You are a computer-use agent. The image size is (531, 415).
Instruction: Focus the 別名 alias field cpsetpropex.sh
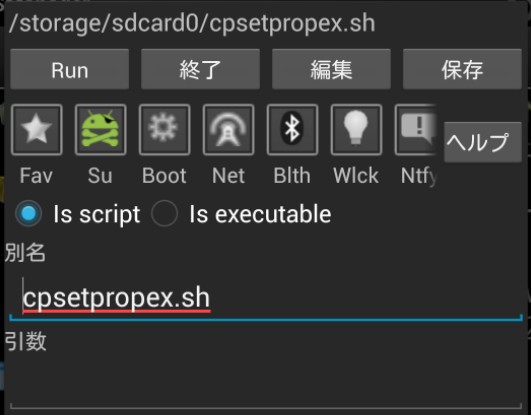click(x=266, y=298)
